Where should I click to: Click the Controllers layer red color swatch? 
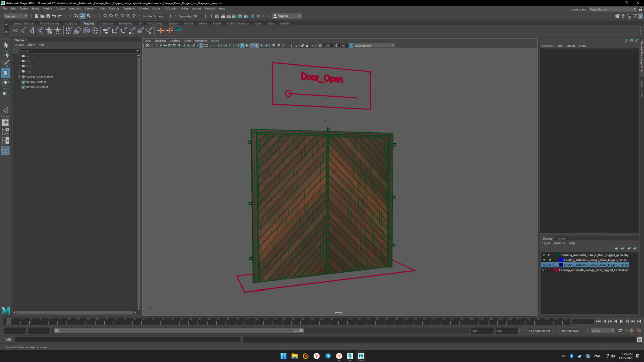coord(556,270)
